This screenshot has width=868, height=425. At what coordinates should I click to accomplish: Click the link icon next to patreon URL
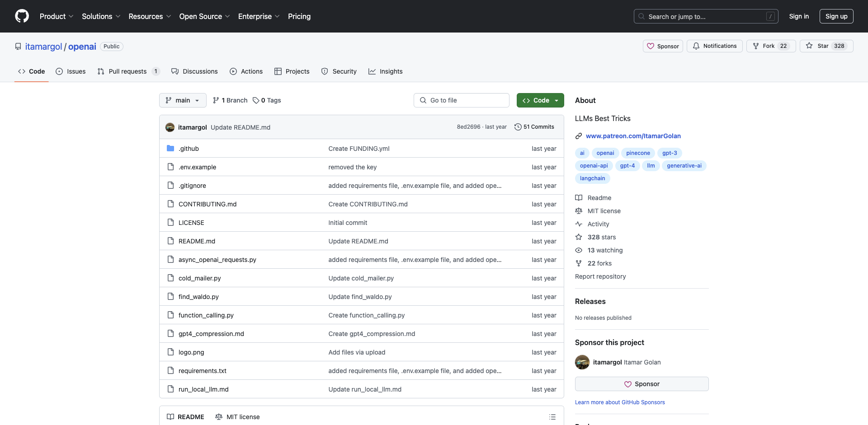pos(579,136)
